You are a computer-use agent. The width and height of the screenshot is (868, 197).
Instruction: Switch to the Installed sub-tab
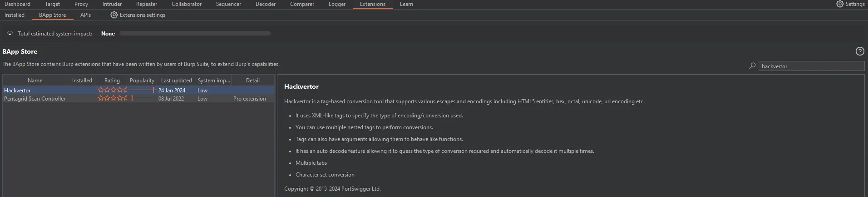point(15,15)
